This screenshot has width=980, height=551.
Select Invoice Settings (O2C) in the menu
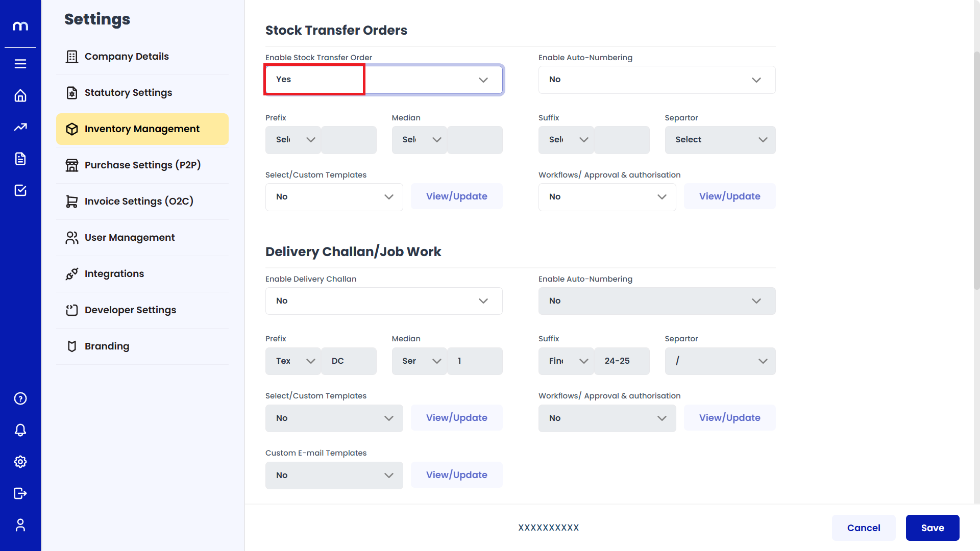point(139,202)
